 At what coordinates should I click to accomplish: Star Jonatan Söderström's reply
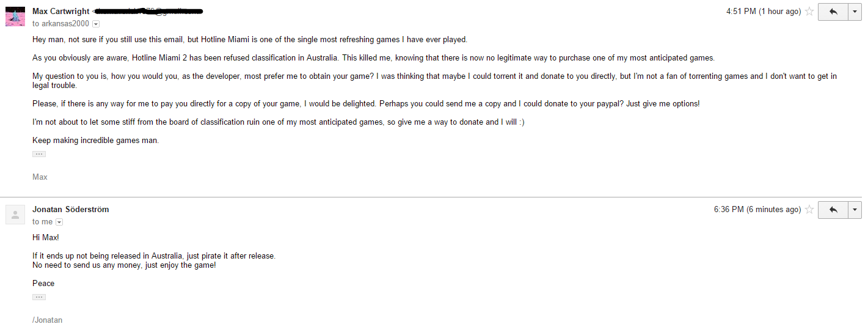click(x=809, y=210)
